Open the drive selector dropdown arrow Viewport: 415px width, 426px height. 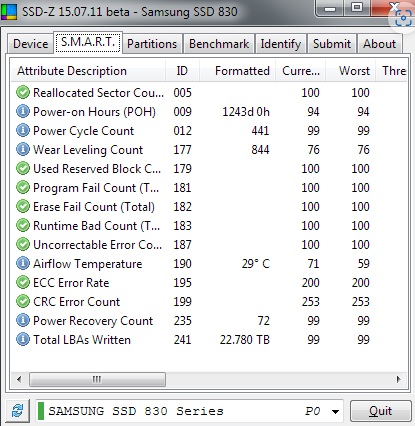335,411
